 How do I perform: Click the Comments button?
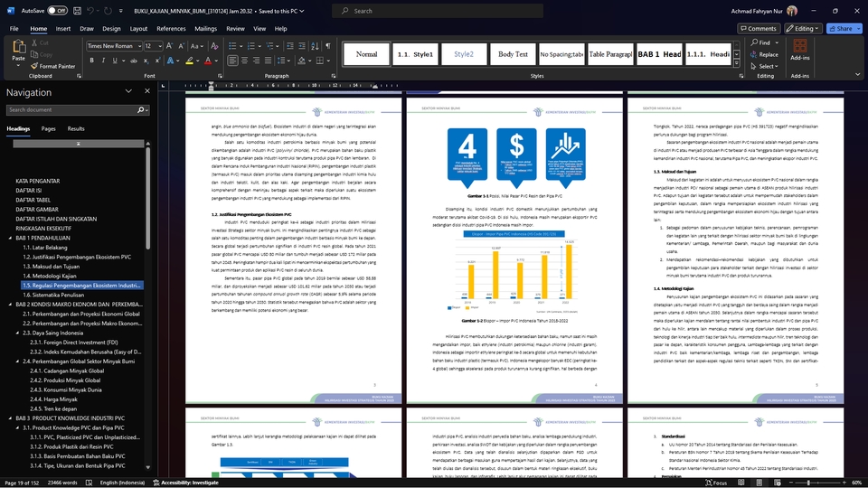(x=759, y=28)
